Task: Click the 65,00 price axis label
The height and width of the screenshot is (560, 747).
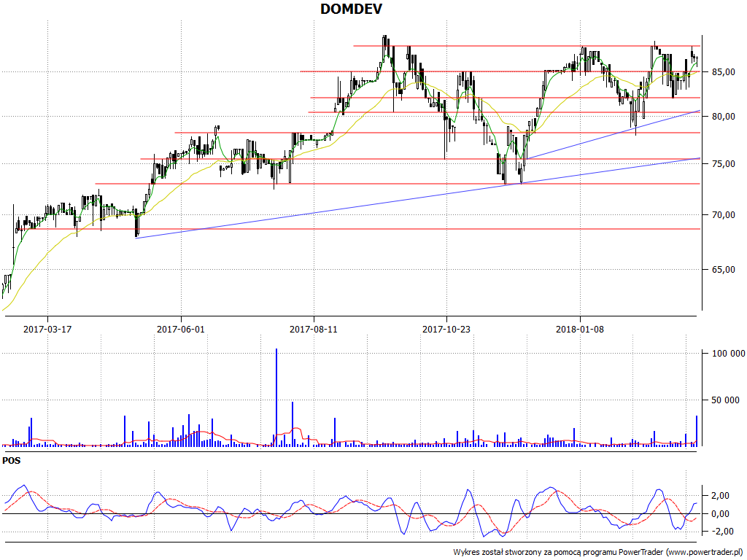Action: coord(723,269)
